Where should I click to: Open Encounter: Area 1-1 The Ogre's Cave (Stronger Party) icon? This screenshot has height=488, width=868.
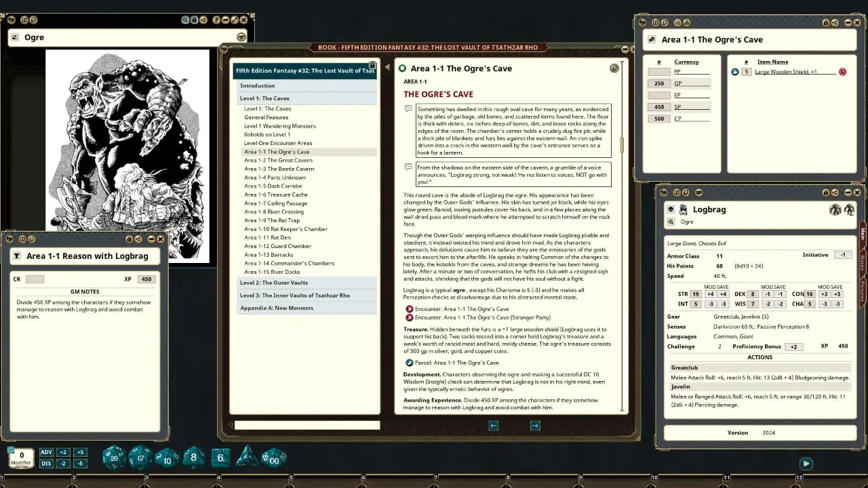click(410, 317)
